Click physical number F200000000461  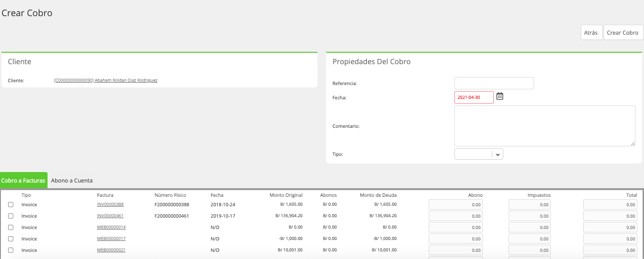(x=172, y=216)
